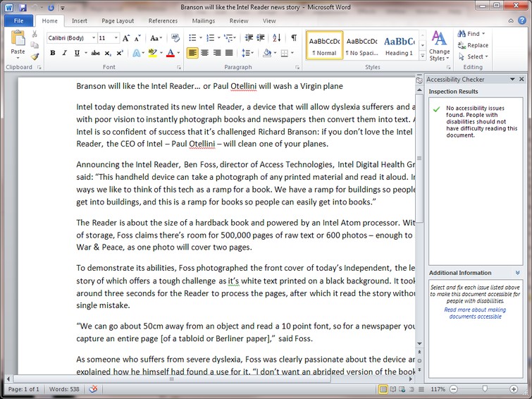Click the Increase Indent icon
The image size is (532, 399).
(x=261, y=37)
